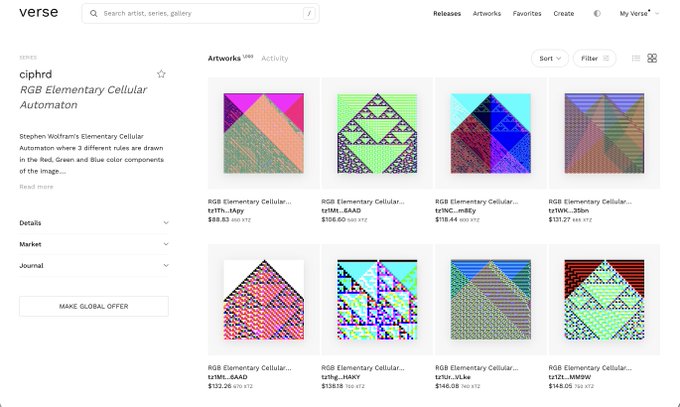Screen dimensions: 680x407
Task: Go to Favorites
Action: (x=527, y=13)
